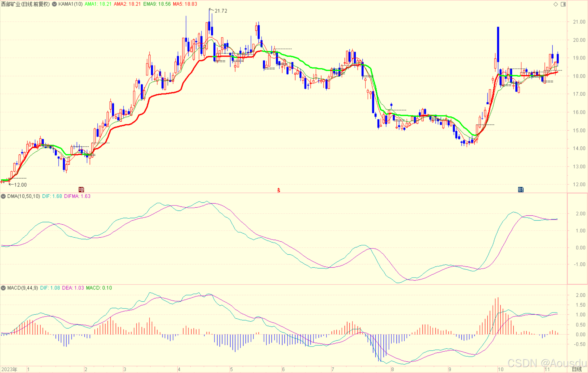Click the red S marker icon
This screenshot has width=588, height=373.
pos(279,191)
